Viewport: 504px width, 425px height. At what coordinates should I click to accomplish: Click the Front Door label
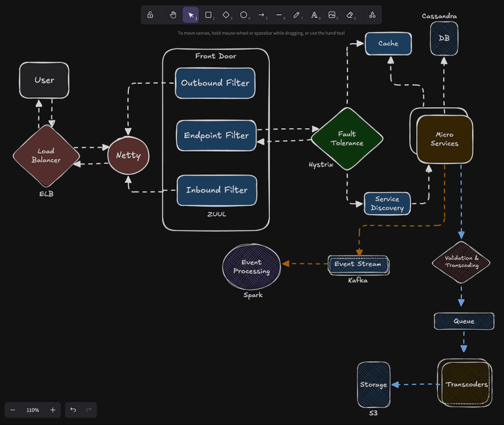216,56
